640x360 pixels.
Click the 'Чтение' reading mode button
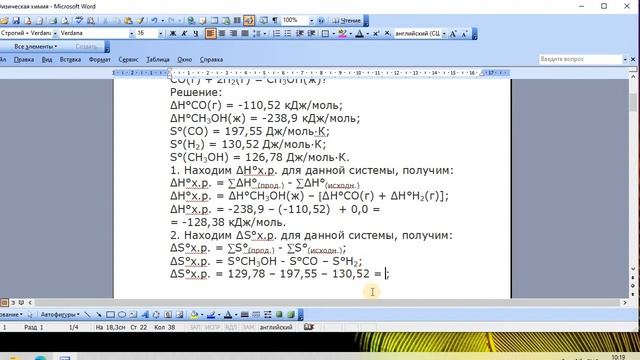pos(347,20)
